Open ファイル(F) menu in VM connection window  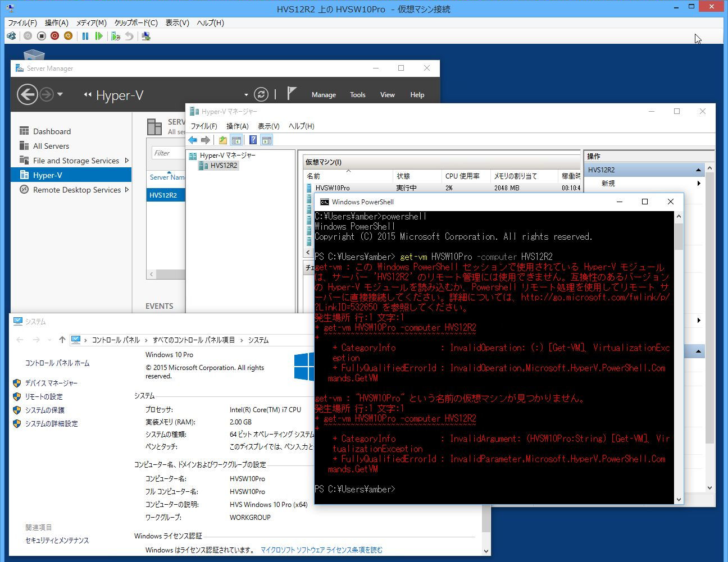point(22,23)
